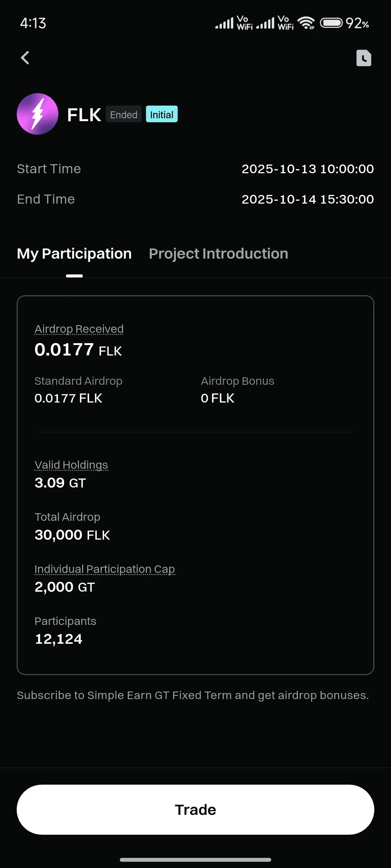Tap the Airdrop Bonus 0 FLK value
The image size is (391, 868).
click(x=218, y=398)
